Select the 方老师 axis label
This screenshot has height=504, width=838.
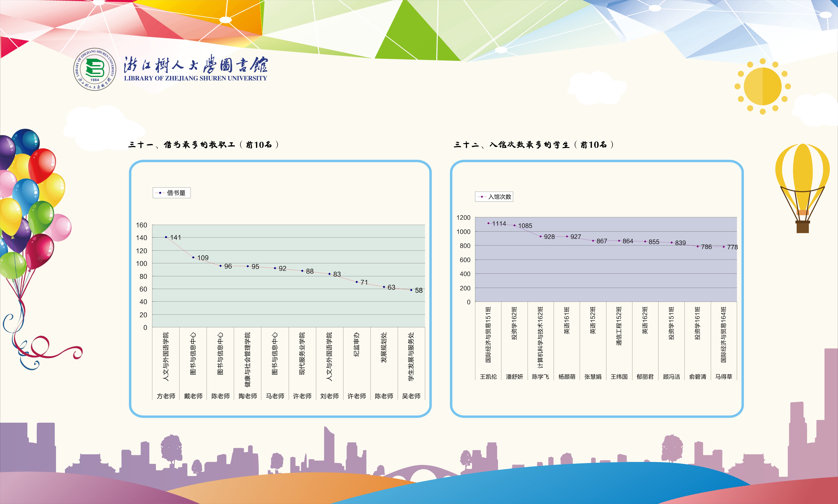tap(166, 396)
